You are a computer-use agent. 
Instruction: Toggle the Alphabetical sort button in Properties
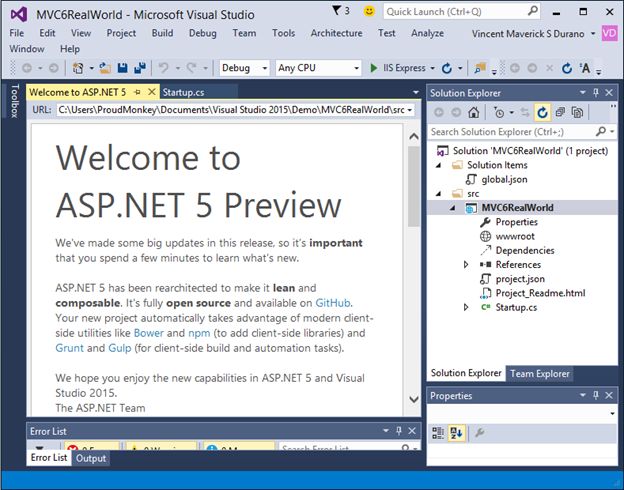[456, 433]
